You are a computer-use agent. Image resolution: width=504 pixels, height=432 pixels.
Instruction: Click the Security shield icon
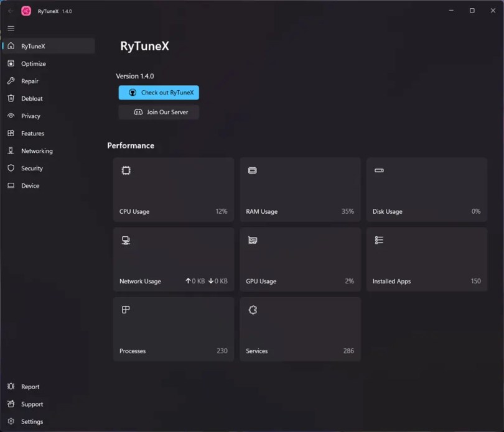click(11, 168)
